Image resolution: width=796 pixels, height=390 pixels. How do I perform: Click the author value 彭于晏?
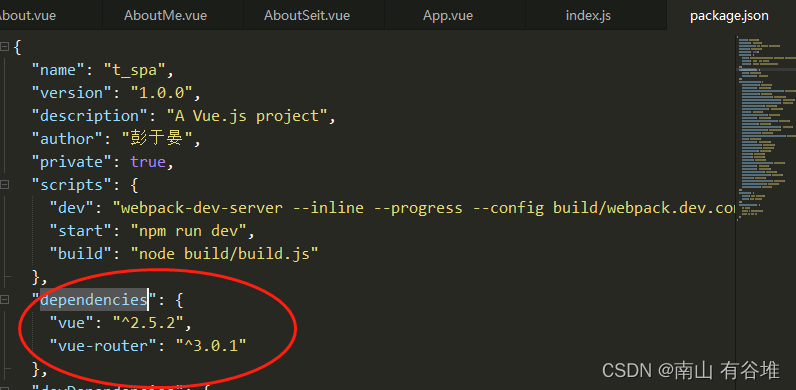157,138
